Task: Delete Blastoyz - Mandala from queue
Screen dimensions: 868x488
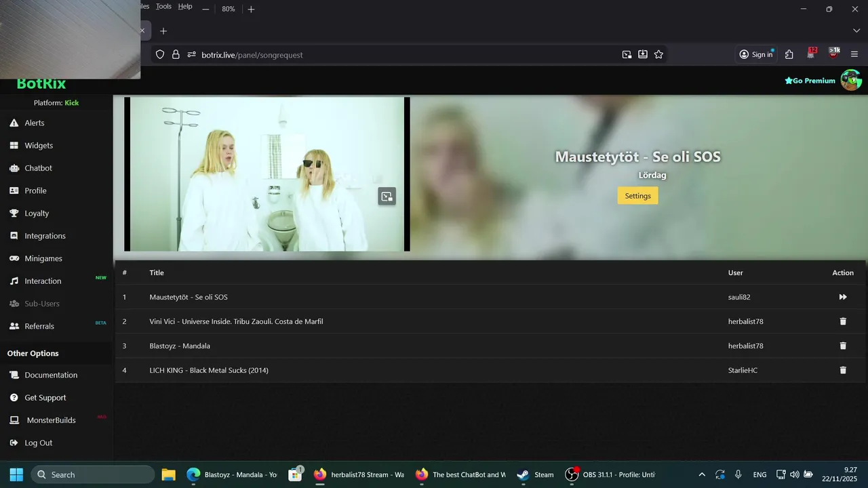Action: 843,346
